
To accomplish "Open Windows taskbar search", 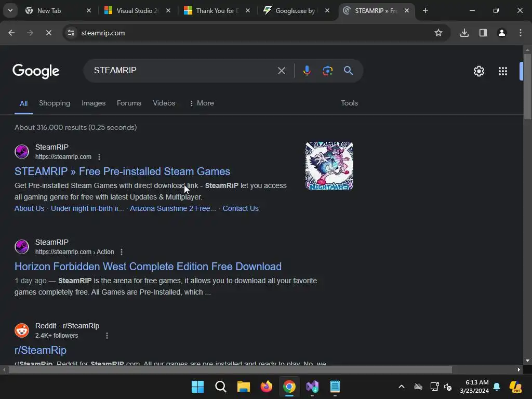I will tap(220, 387).
